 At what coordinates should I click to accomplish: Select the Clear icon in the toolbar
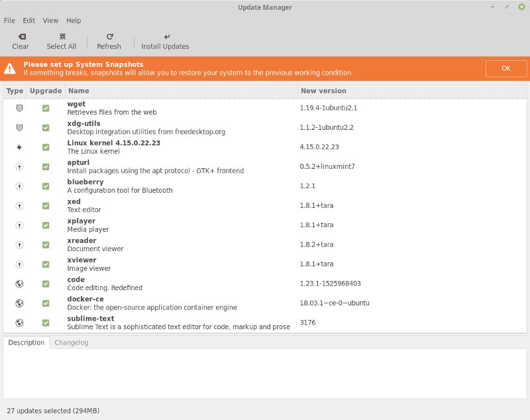(x=20, y=38)
